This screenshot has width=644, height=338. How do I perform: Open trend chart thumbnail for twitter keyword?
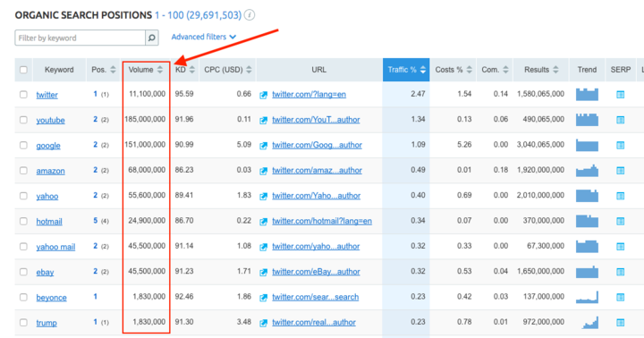(x=587, y=94)
